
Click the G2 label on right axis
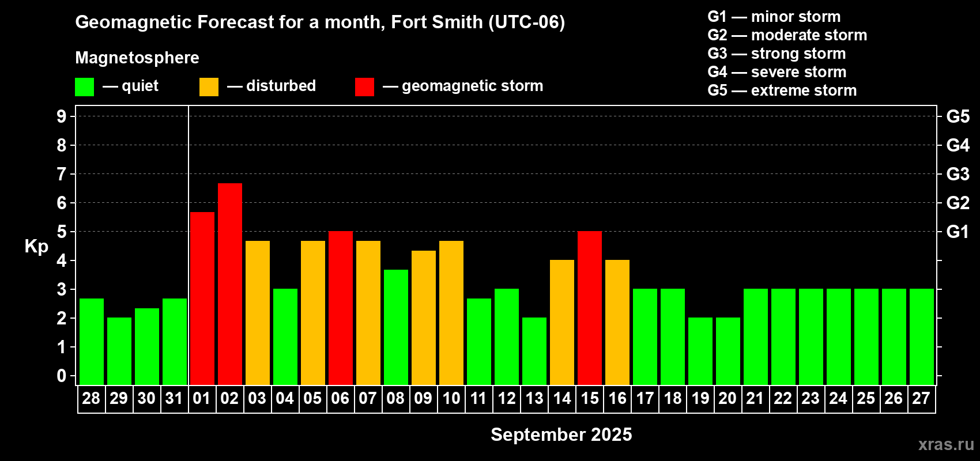pos(958,203)
